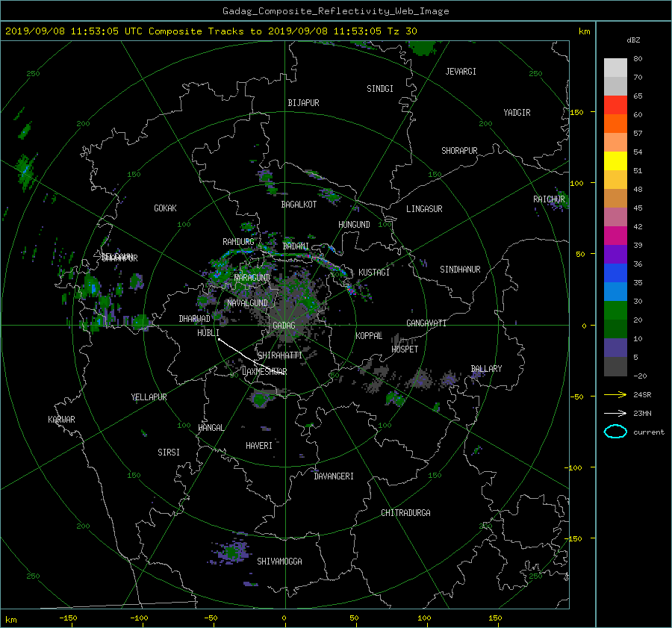This screenshot has width=672, height=628.
Task: Click the BIJAPUR city label
Action: (303, 103)
